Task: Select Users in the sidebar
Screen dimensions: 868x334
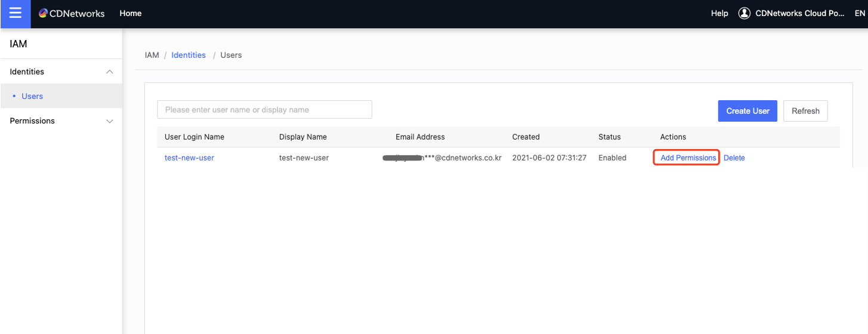Action: pos(32,96)
